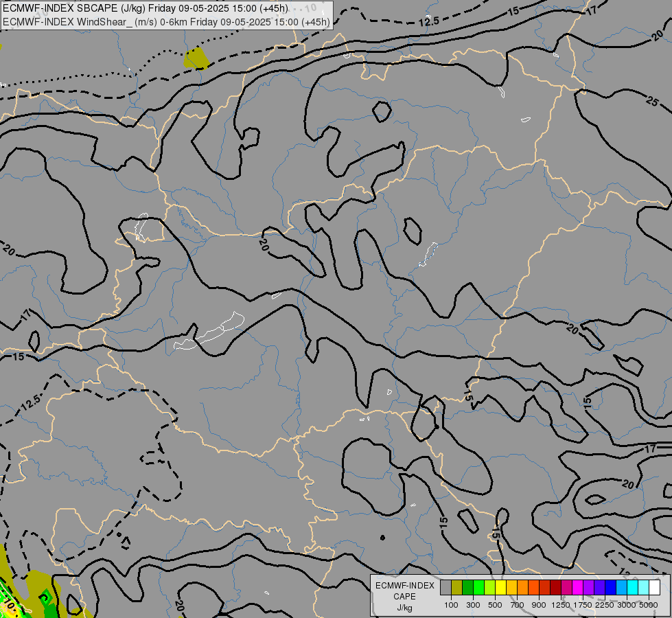Pick the brick red swatch right of 900
Image resolution: width=672 pixels, height=618 pixels.
[545, 588]
